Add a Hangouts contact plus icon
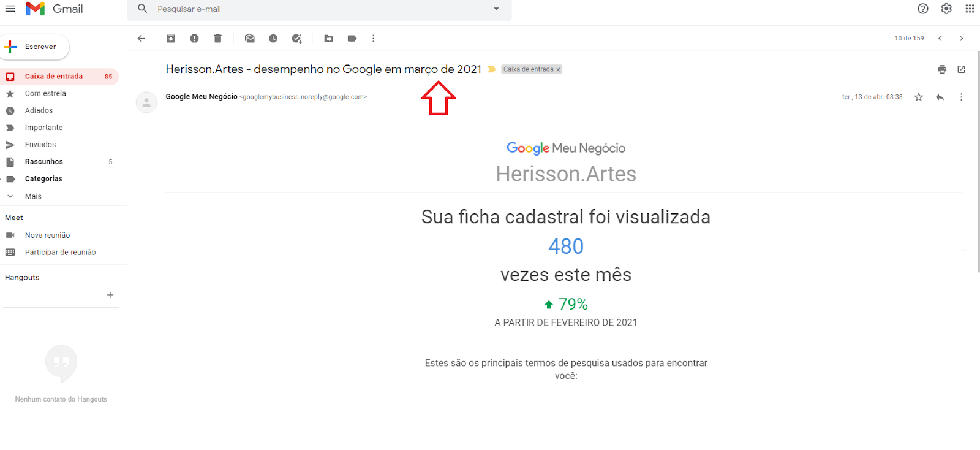 tap(110, 295)
